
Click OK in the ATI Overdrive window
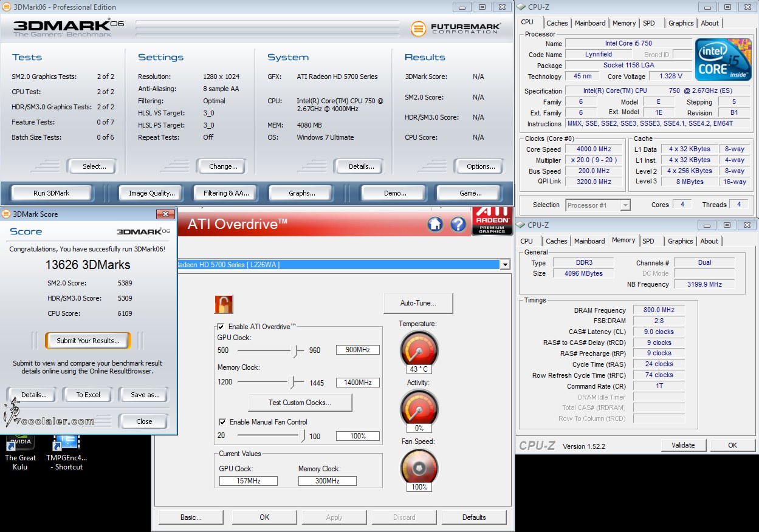point(264,517)
